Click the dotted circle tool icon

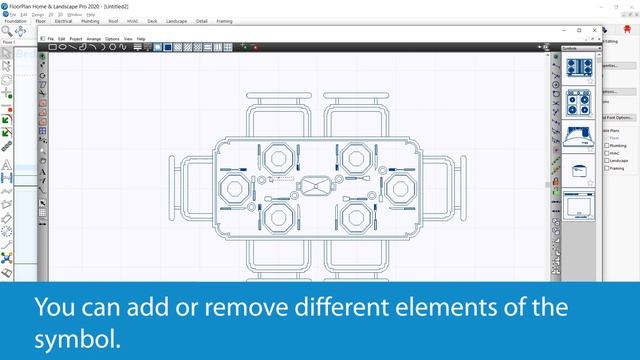click(7, 232)
